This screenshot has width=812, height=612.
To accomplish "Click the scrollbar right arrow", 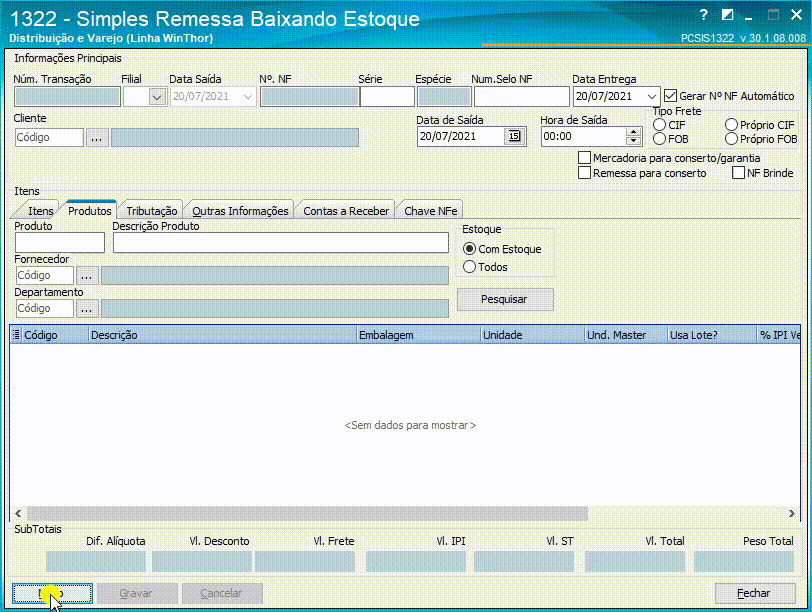I will pyautogui.click(x=791, y=514).
